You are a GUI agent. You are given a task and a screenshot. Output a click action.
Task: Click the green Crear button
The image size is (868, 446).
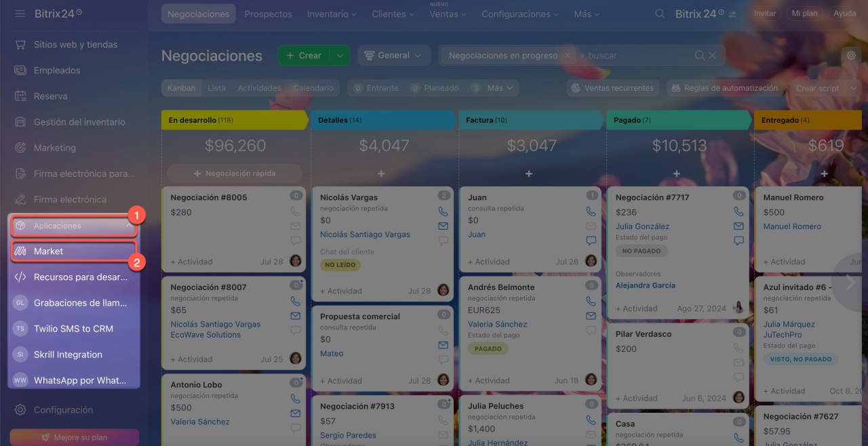point(304,56)
